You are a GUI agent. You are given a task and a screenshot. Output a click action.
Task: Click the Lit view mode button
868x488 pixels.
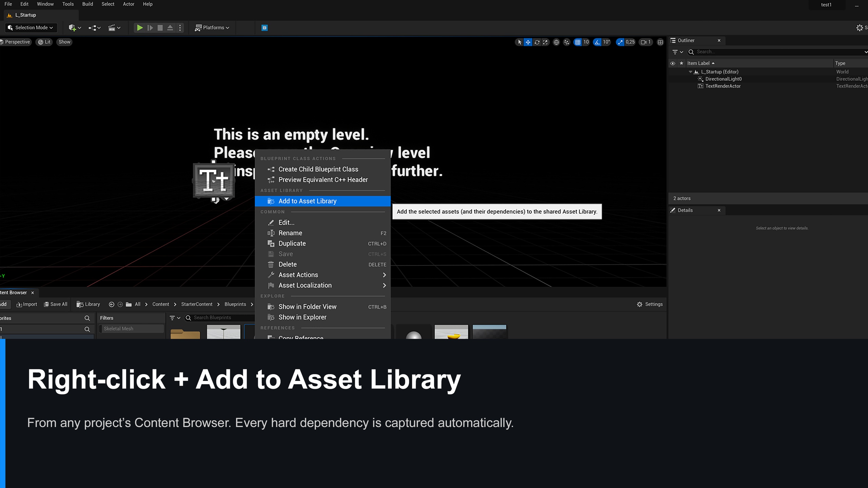[x=44, y=42]
